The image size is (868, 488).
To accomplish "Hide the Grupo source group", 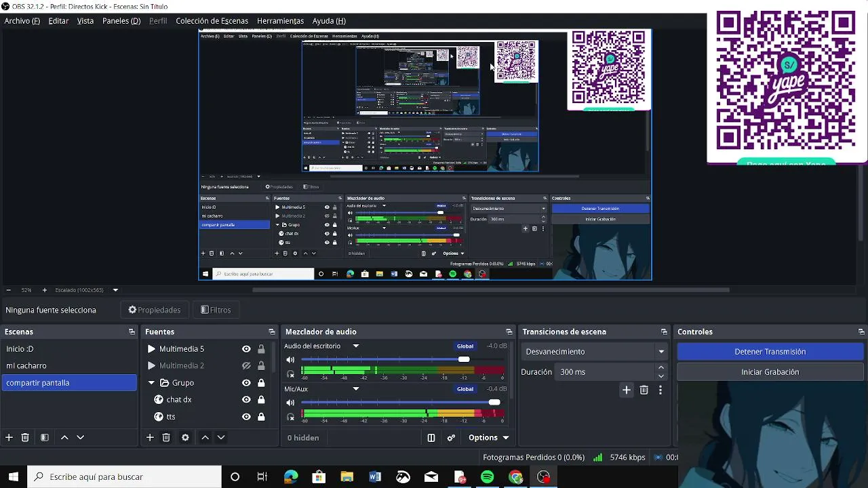I will click(247, 383).
